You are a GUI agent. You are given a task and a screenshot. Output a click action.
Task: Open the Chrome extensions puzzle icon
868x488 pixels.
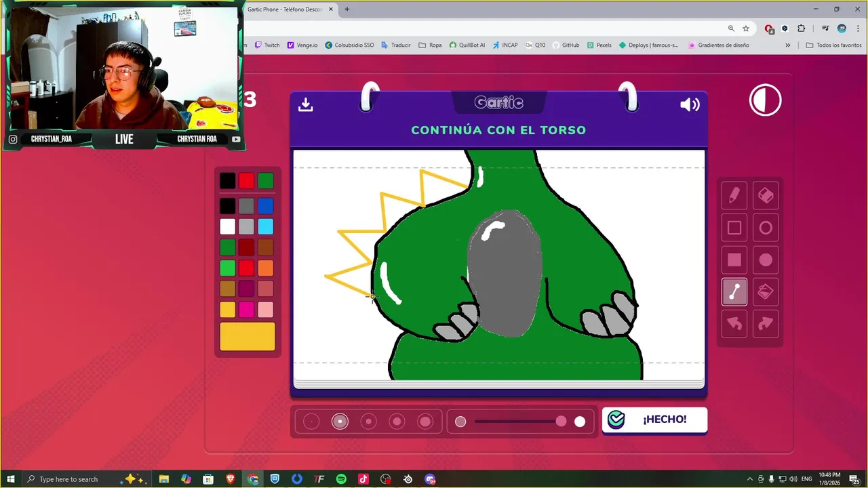(802, 28)
